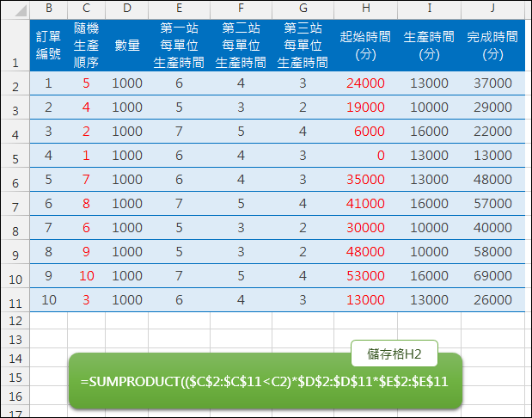Select column E header
The width and height of the screenshot is (532, 418).
point(179,9)
